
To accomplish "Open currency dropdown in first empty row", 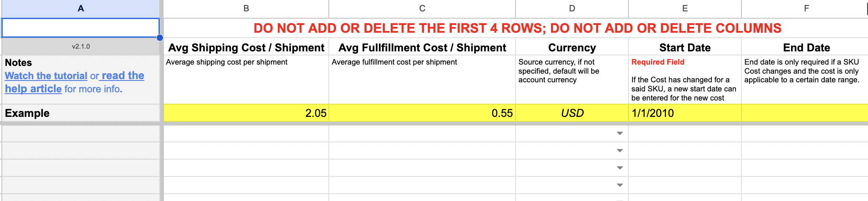I will [619, 134].
